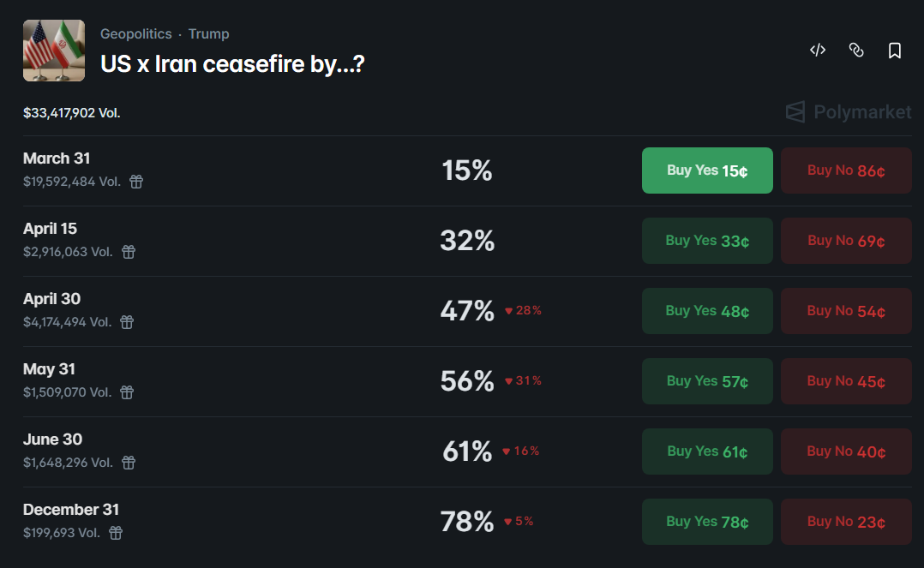Viewport: 924px width, 568px height.
Task: Bookmark this market
Action: tap(894, 50)
